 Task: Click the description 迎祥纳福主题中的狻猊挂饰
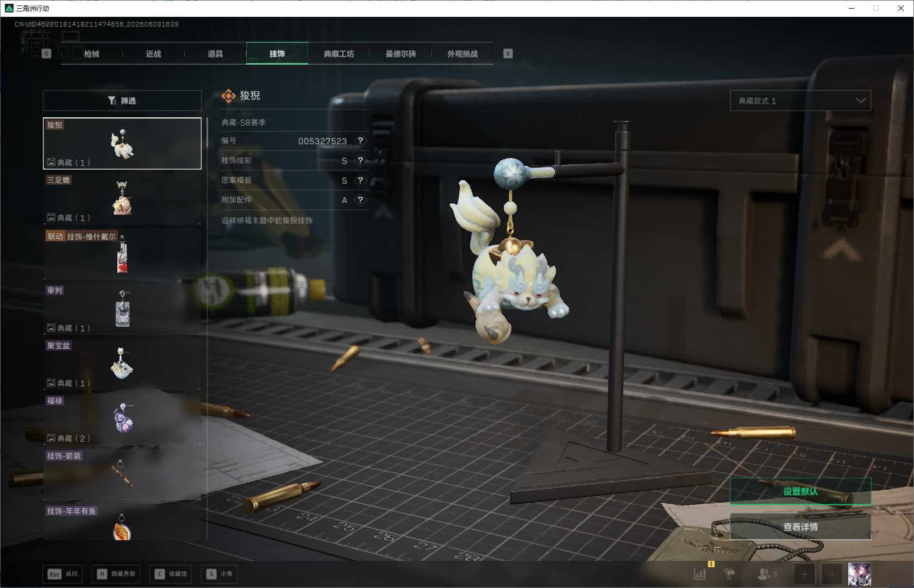[x=267, y=220]
